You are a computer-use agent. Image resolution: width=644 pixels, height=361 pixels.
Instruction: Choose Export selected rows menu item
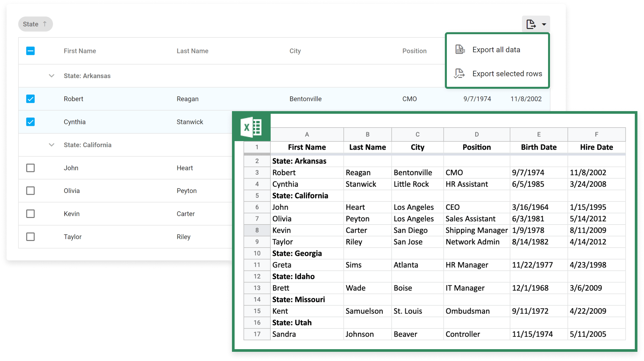click(x=507, y=74)
